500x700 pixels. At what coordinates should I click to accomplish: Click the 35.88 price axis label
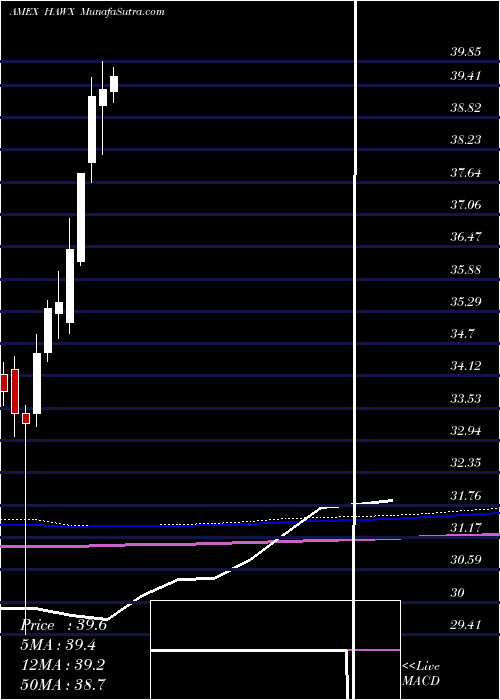click(x=466, y=270)
